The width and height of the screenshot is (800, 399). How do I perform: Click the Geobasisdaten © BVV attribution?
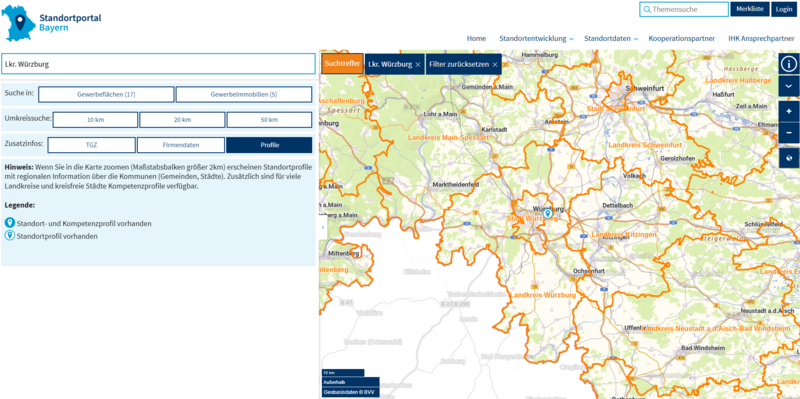tap(351, 392)
